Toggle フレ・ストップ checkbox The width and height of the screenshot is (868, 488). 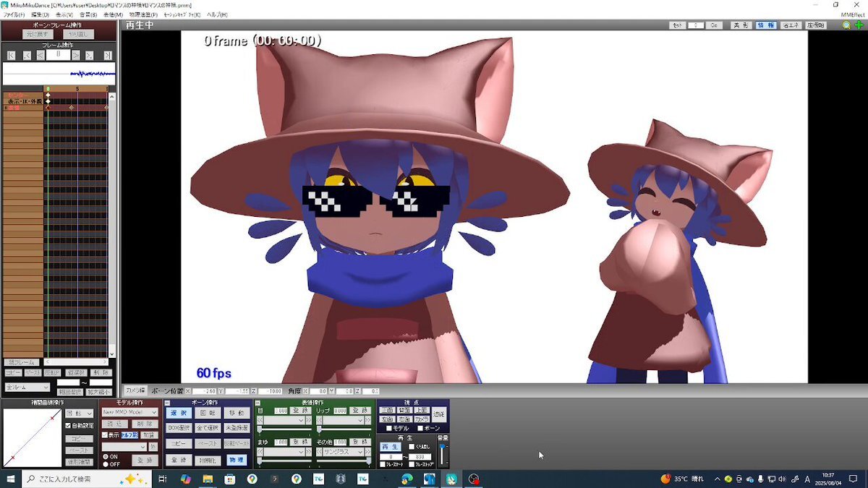412,464
